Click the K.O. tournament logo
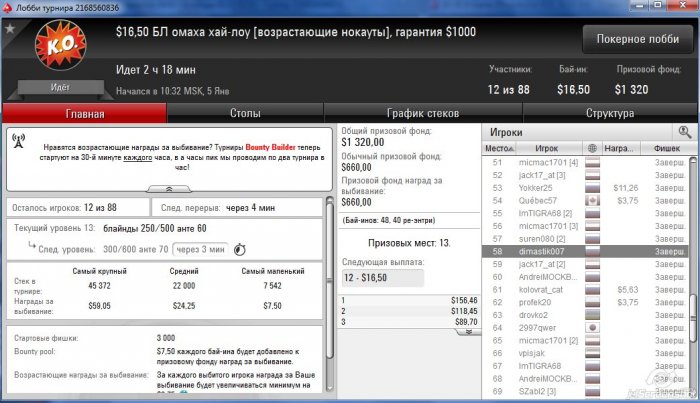Viewport: 700px width, 403px height. (x=60, y=45)
